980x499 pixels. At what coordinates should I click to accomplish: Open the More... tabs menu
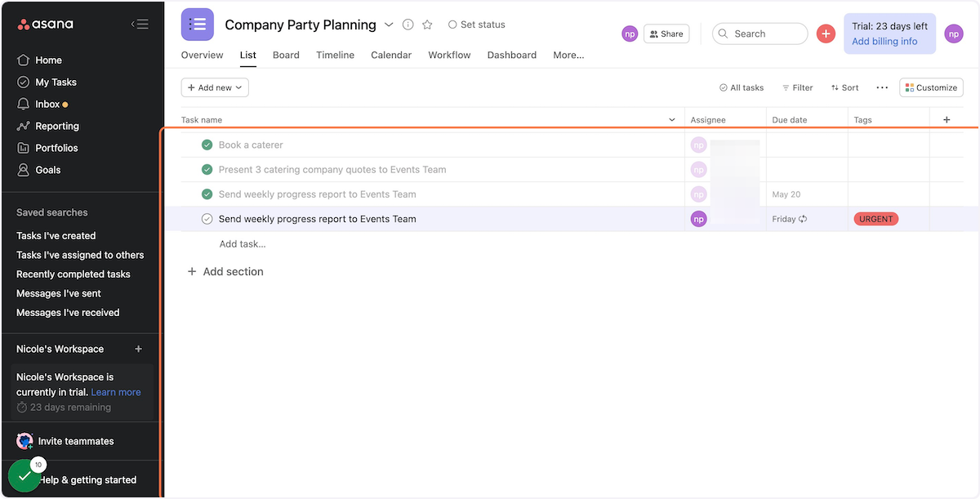point(568,56)
